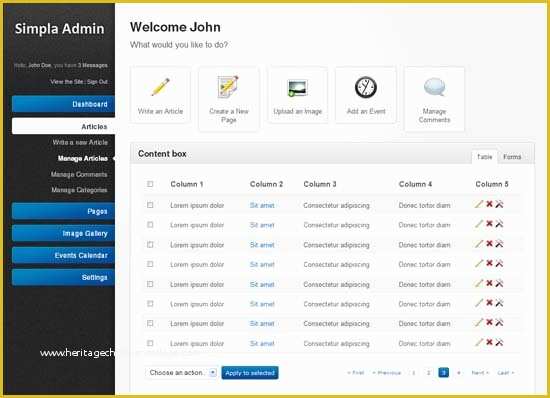Image resolution: width=550 pixels, height=398 pixels.
Task: Open Create a New Page shortcut icon
Action: tap(228, 87)
